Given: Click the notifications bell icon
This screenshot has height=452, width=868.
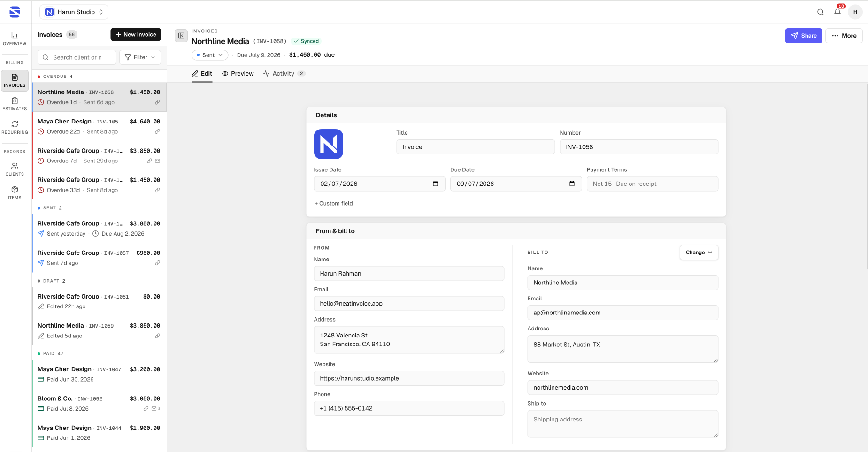Looking at the screenshot, I should [837, 12].
